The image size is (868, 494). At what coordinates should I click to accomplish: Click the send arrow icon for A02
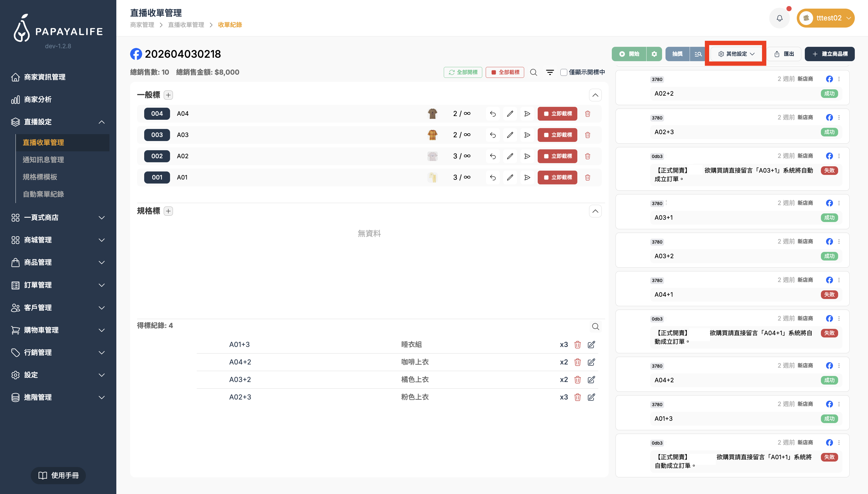527,156
